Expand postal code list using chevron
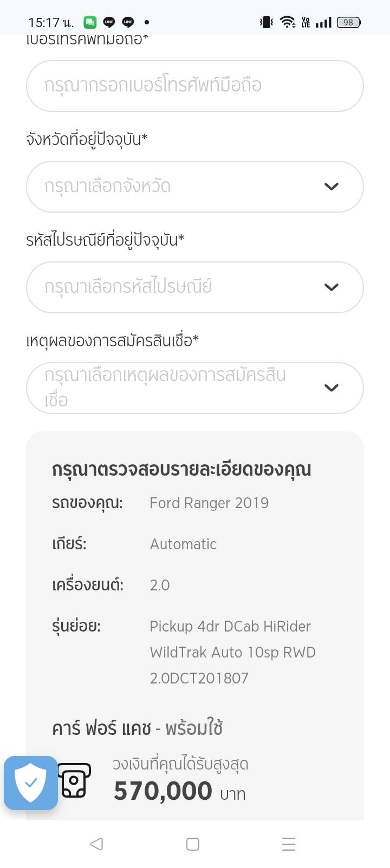Screen dimensions: 390x868 pos(331,287)
